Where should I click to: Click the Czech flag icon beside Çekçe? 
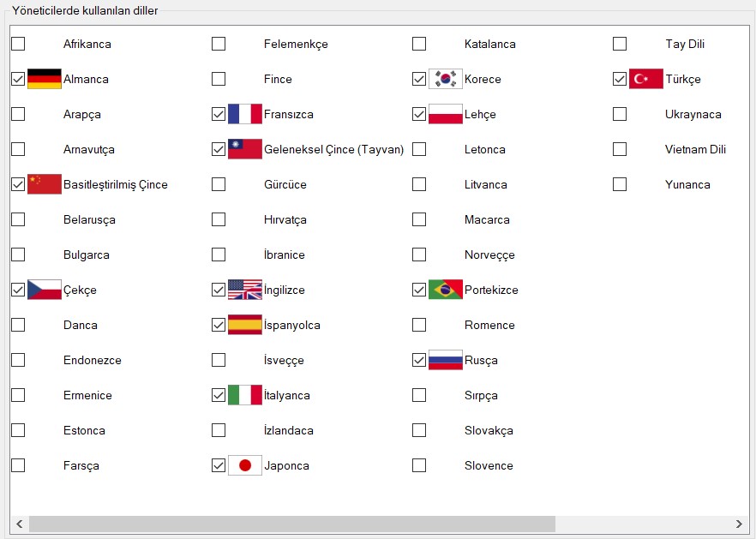[x=45, y=290]
